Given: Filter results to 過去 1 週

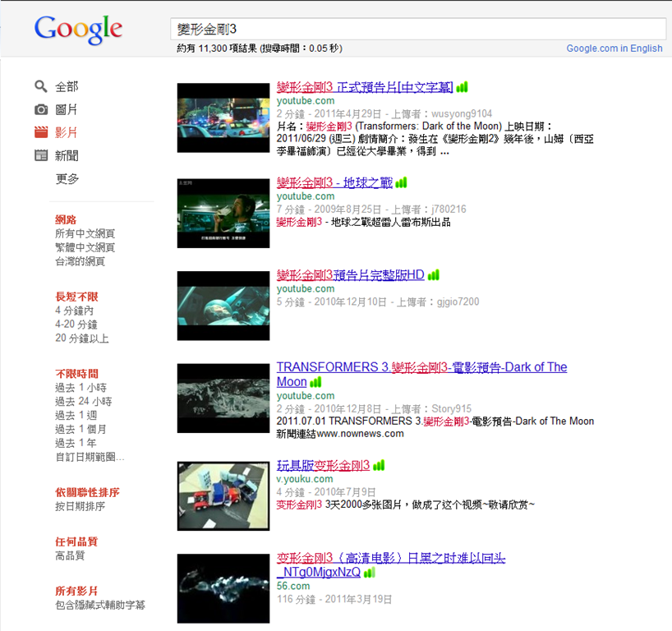Looking at the screenshot, I should point(76,416).
